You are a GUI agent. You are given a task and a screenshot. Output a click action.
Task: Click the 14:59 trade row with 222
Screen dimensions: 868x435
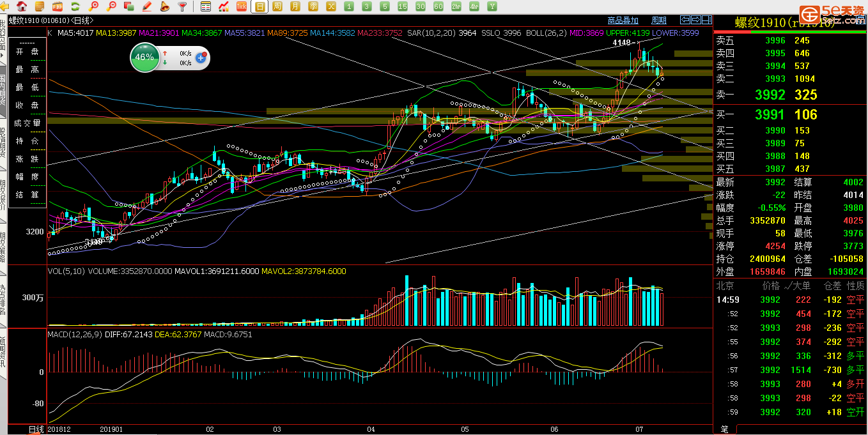(x=790, y=300)
